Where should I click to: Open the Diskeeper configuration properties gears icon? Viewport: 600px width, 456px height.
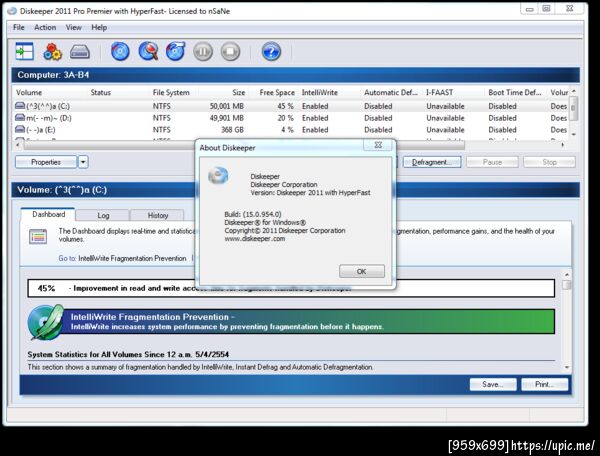[x=52, y=51]
